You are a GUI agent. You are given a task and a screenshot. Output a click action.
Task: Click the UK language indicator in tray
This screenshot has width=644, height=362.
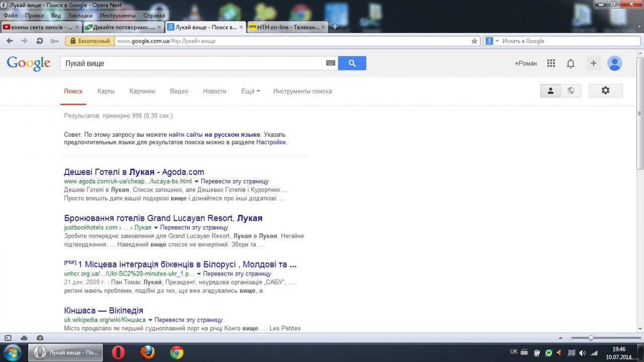point(514,352)
